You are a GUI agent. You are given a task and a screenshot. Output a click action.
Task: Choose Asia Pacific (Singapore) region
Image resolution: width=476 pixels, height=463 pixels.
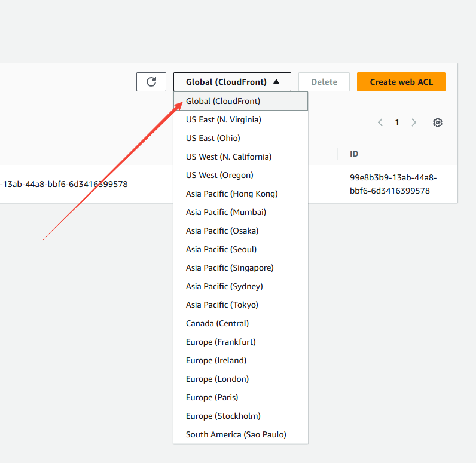coord(230,268)
